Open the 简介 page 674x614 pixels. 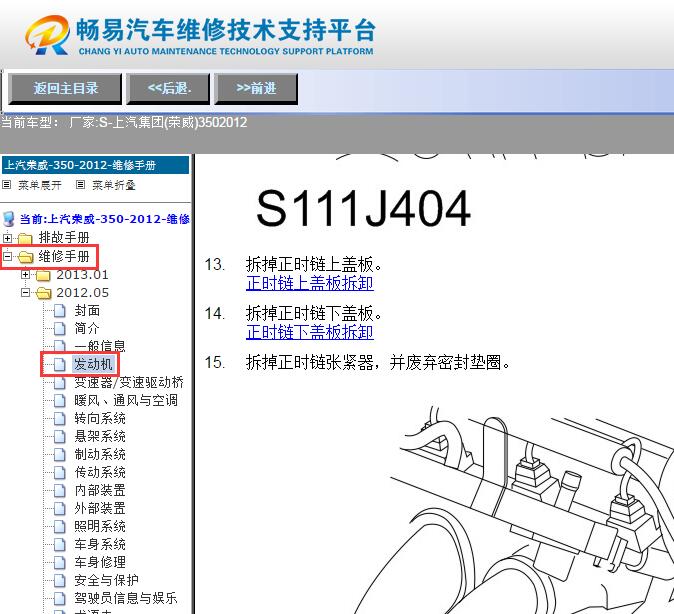(x=87, y=328)
